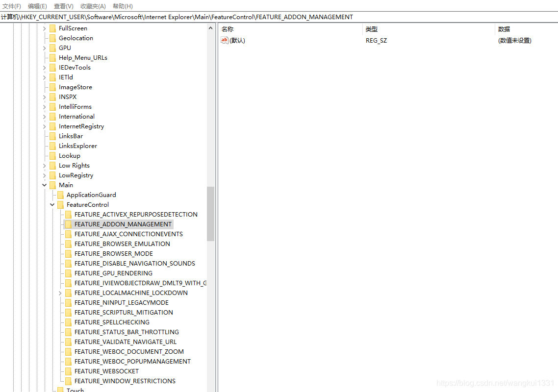558x392 pixels.
Task: Expand the IEDevTools key
Action: [x=45, y=68]
